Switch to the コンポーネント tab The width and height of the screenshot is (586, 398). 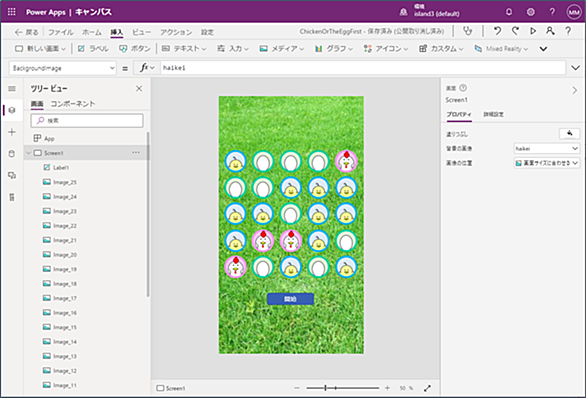[73, 104]
